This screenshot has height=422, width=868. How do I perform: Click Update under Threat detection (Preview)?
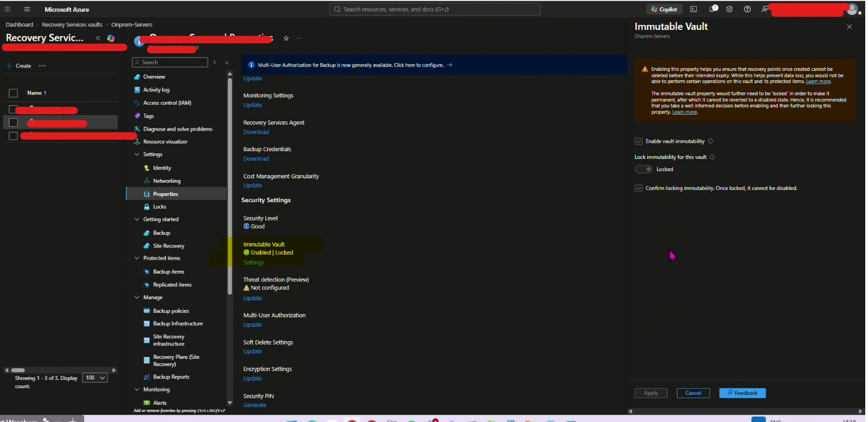pyautogui.click(x=253, y=298)
